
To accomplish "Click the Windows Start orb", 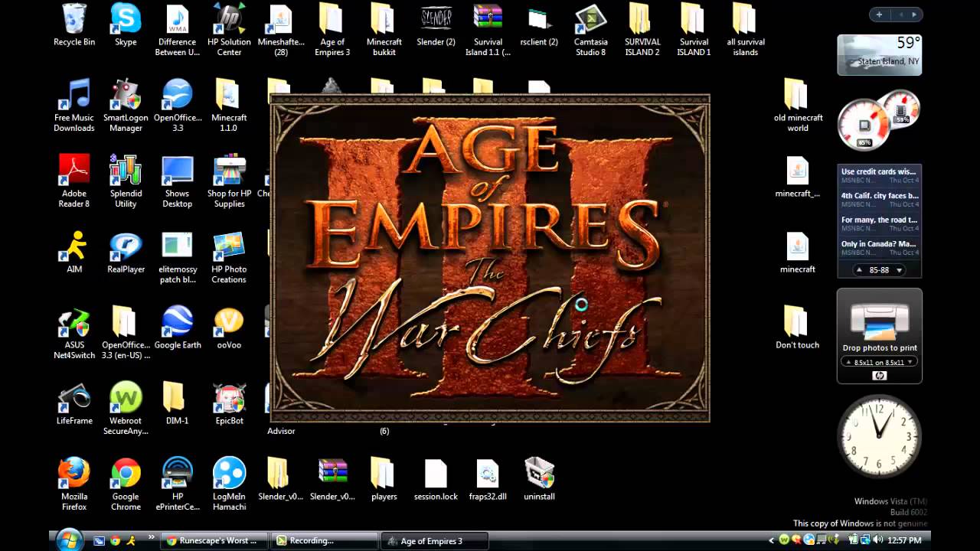I will click(x=69, y=540).
